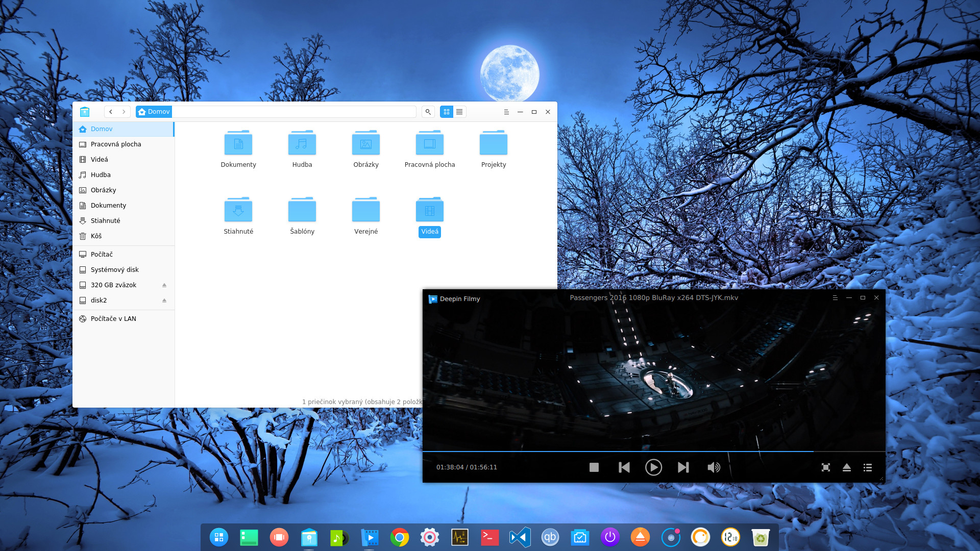Click the 01:38:04 / 01:56:11 time display

467,467
